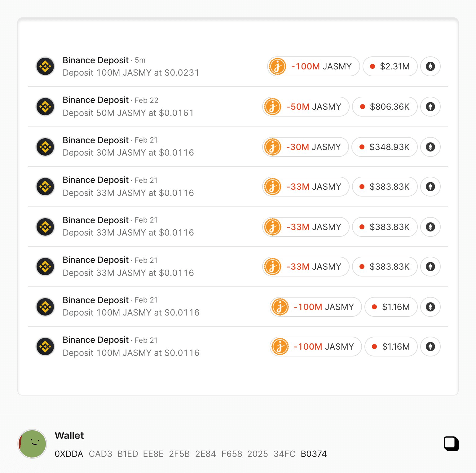Open the Binance Deposit entry labeled 5m

pos(95,60)
